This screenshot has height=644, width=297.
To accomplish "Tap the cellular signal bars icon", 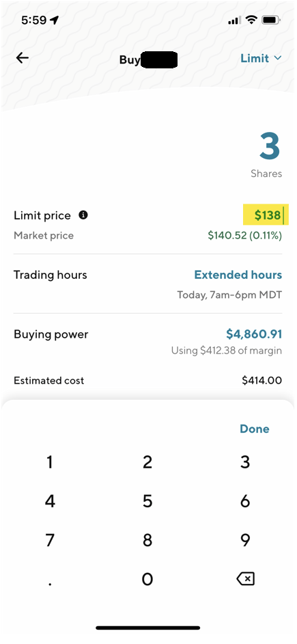I will tap(234, 20).
